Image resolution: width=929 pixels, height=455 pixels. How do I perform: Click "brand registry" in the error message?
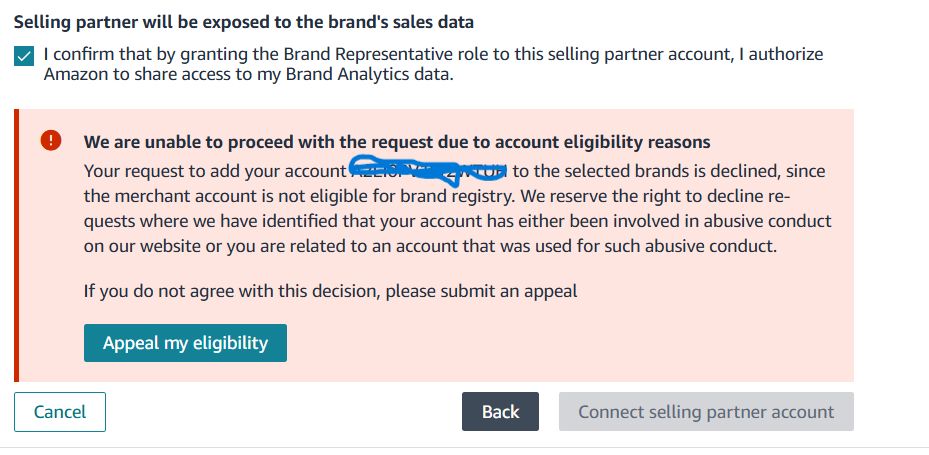point(450,196)
